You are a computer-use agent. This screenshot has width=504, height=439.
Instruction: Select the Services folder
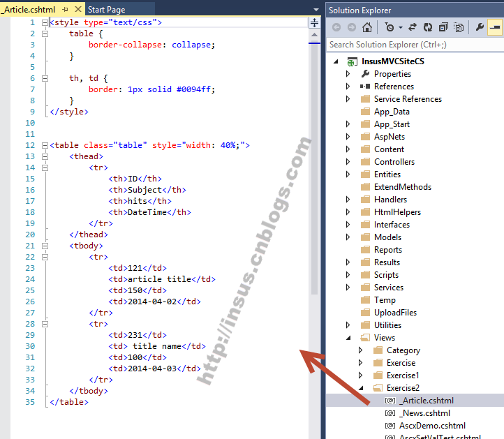pyautogui.click(x=389, y=288)
